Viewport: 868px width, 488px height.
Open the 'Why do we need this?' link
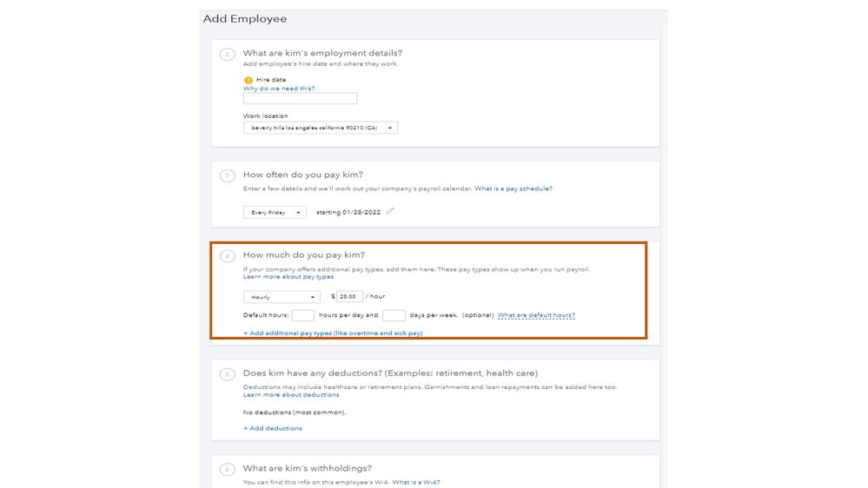[279, 89]
